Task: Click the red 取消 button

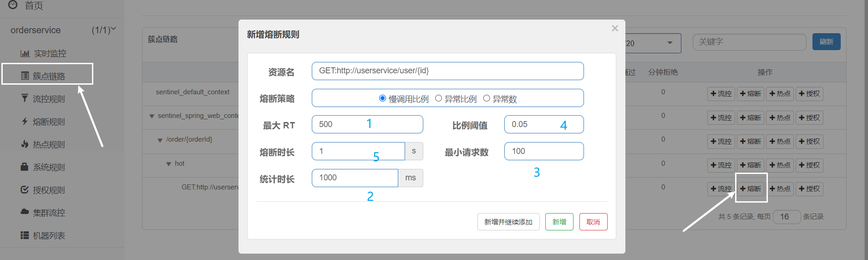Action: [593, 222]
